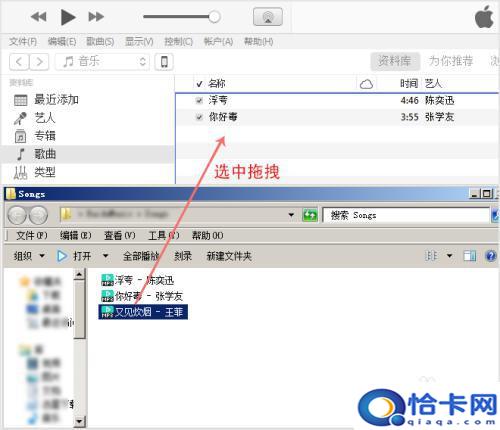The width and height of the screenshot is (500, 430).
Task: Select 专辑 in the library sidebar
Action: point(45,136)
